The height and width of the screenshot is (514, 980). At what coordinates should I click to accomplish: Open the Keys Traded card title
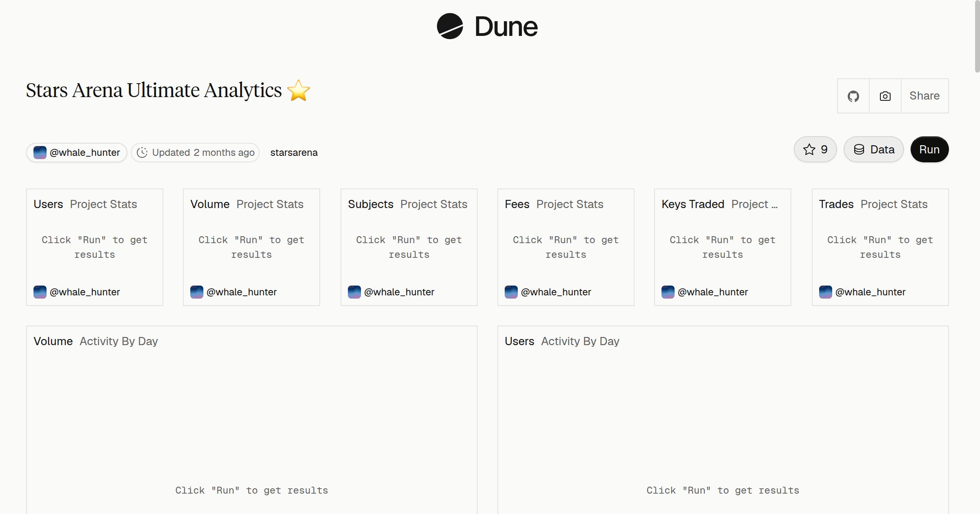(x=719, y=204)
